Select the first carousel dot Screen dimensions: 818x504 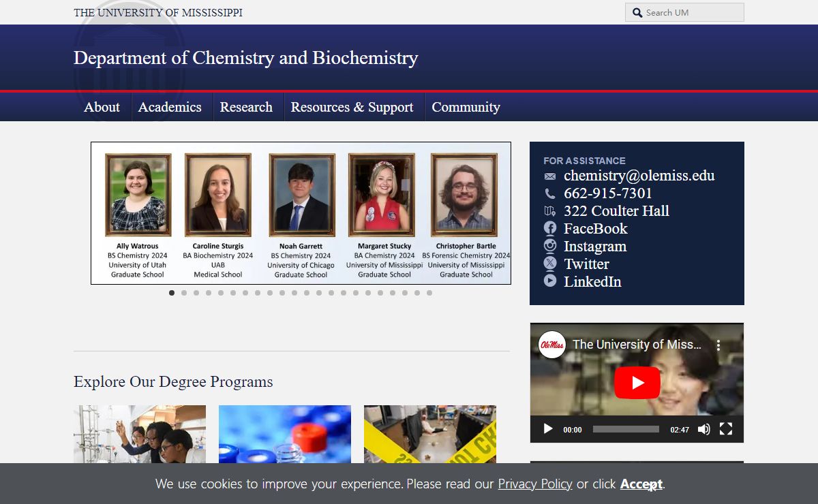coord(172,293)
